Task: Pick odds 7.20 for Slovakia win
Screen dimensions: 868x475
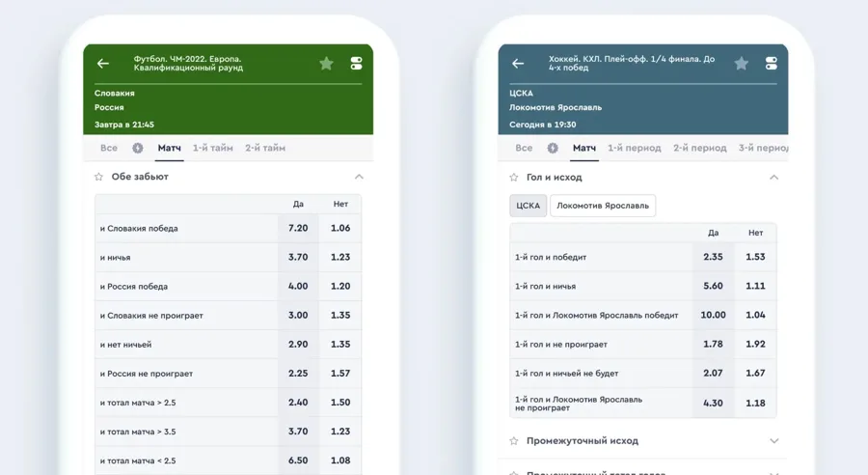Action: point(298,229)
